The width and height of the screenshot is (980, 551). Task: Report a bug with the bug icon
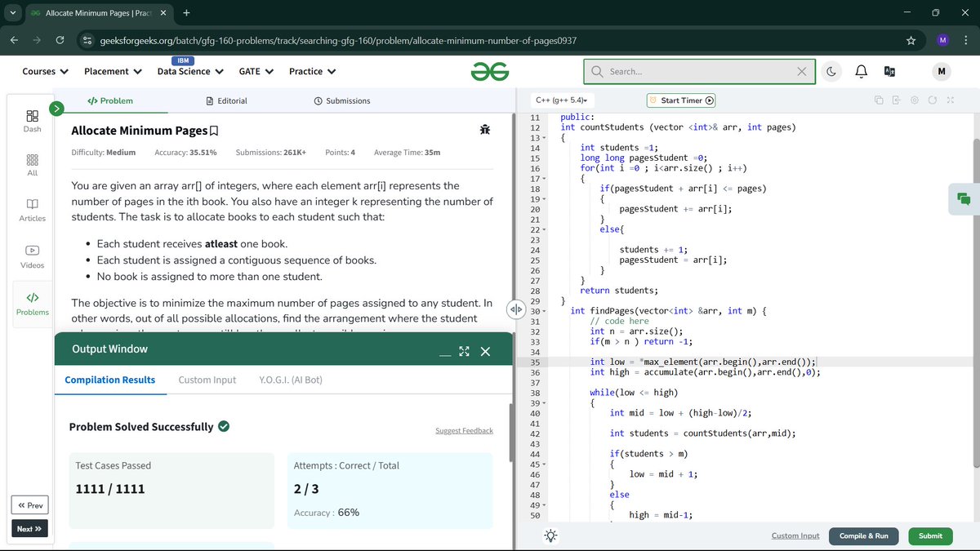485,130
